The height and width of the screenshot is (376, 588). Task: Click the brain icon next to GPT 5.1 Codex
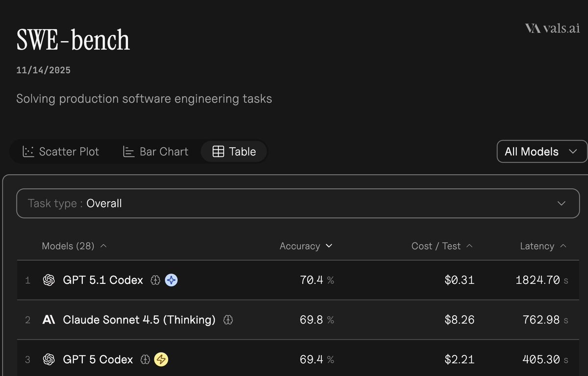click(156, 280)
